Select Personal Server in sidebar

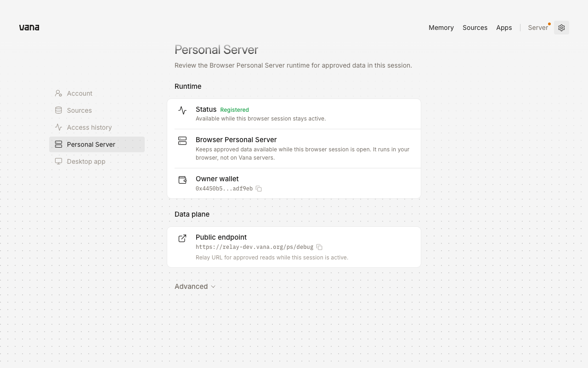[x=97, y=144]
